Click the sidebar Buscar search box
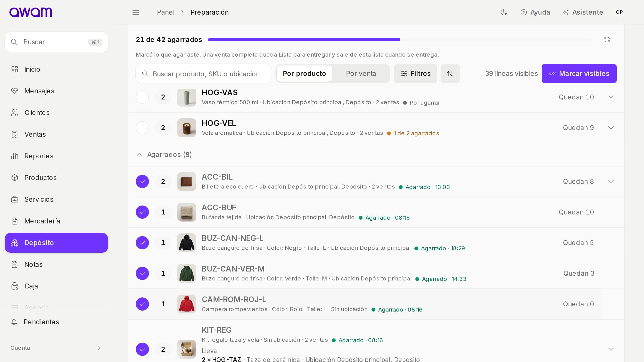This screenshot has width=644, height=362. [56, 42]
